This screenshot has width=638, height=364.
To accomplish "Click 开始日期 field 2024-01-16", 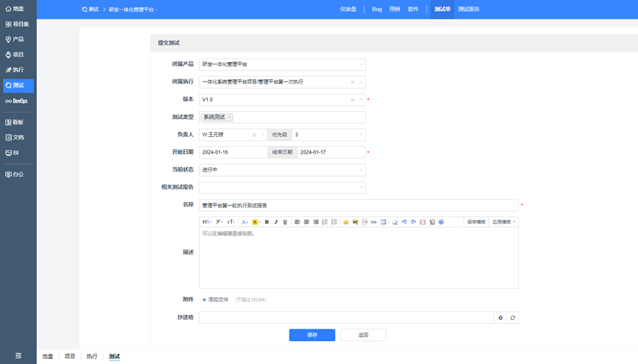I will click(233, 152).
